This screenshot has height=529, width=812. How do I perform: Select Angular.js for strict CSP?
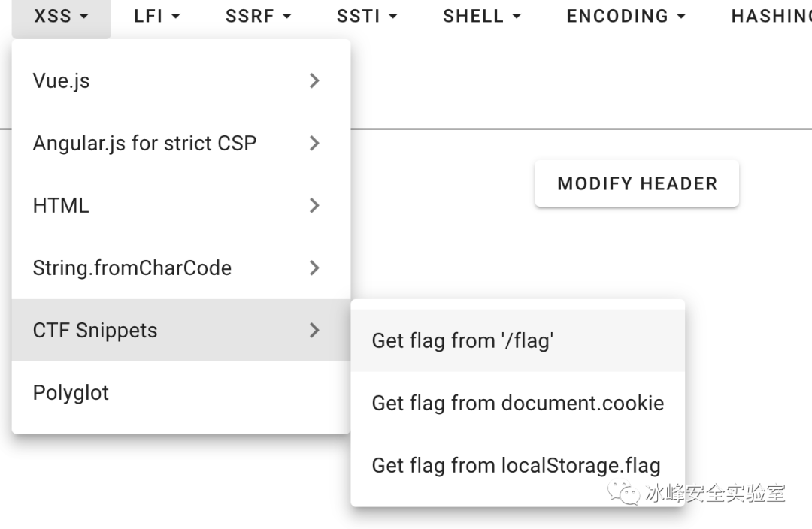(144, 143)
